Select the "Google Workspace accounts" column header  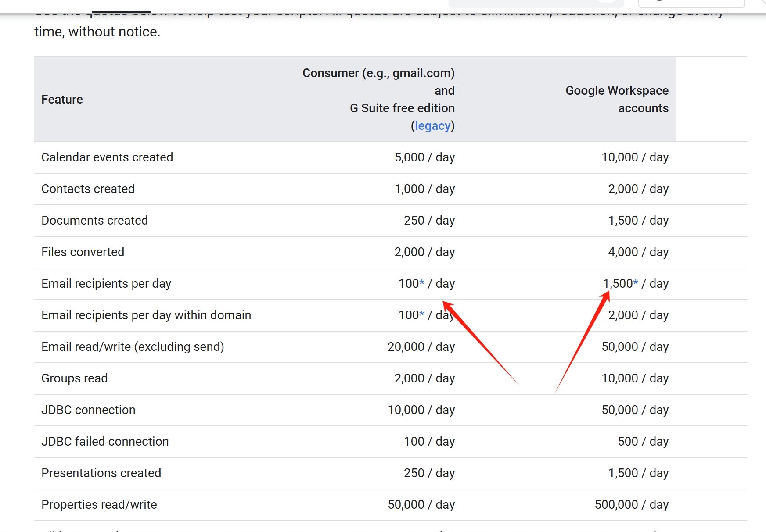(x=617, y=99)
